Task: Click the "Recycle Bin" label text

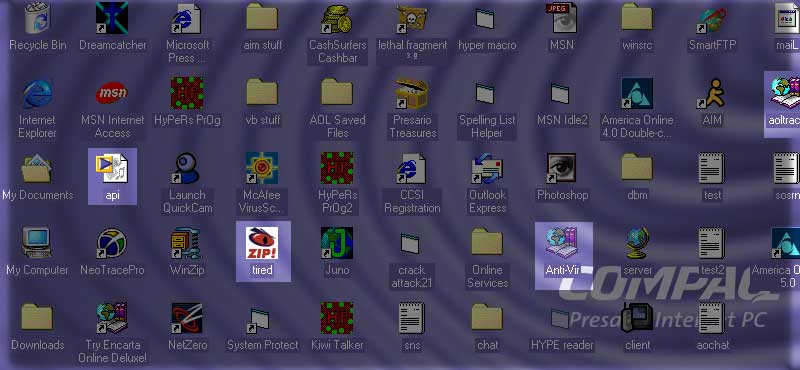Action: pyautogui.click(x=38, y=45)
